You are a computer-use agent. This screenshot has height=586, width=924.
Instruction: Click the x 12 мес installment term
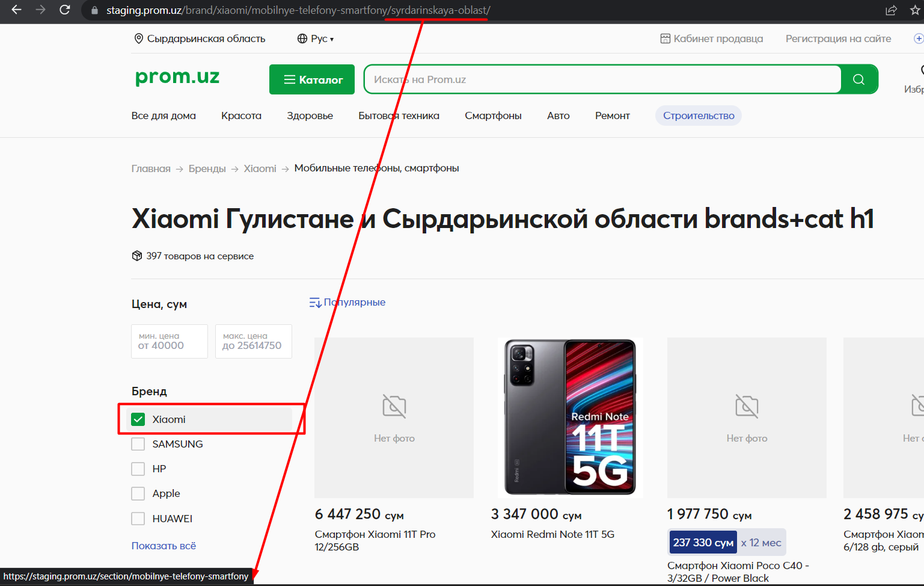(761, 543)
